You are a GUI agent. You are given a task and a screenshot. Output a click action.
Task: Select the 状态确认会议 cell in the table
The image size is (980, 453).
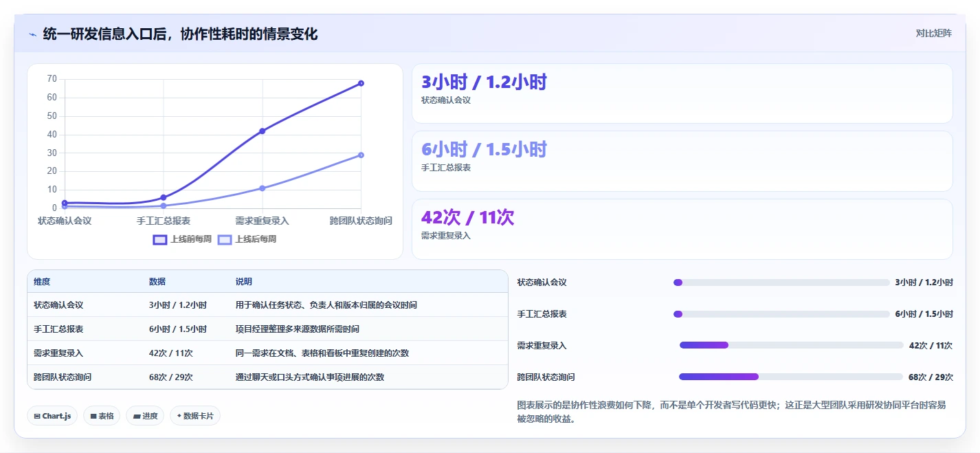point(58,305)
